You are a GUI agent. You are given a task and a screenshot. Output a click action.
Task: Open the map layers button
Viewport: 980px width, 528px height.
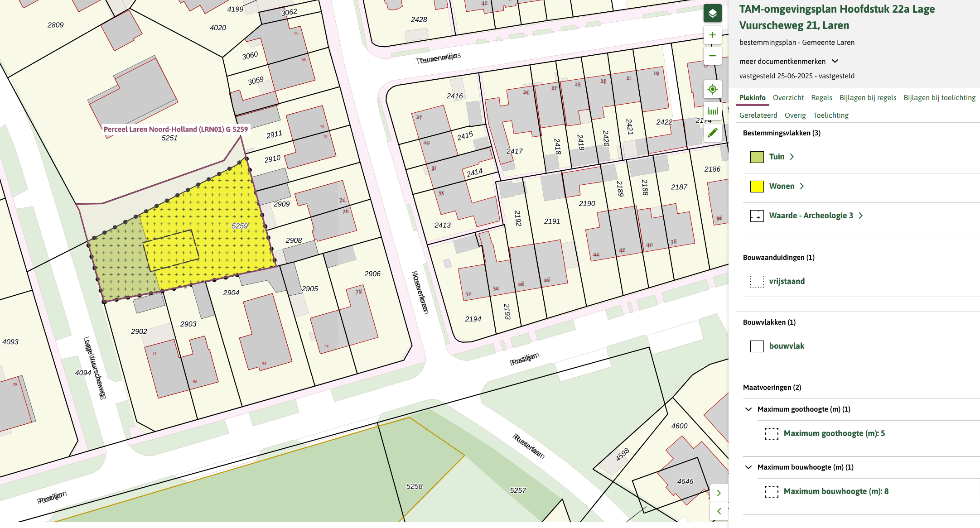(x=712, y=14)
